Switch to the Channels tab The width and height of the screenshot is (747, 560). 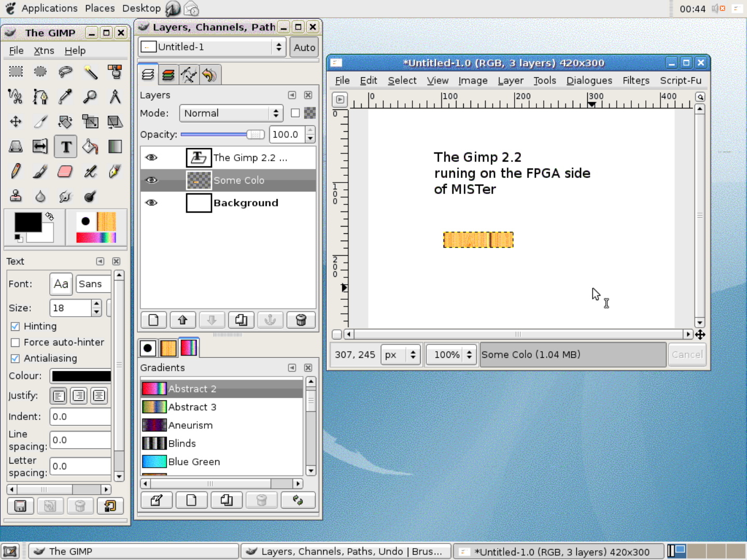point(168,75)
